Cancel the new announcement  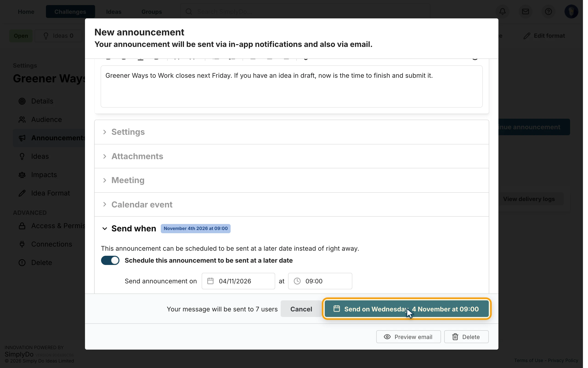click(x=301, y=309)
